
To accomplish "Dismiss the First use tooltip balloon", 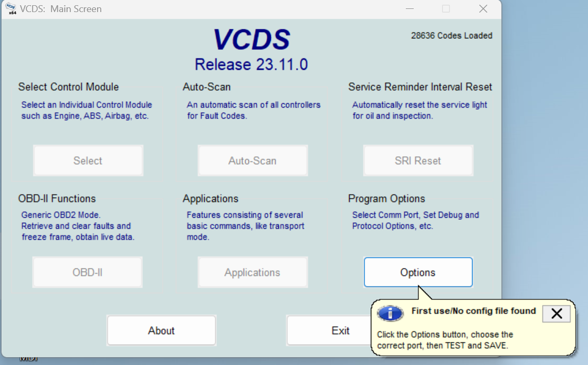I will tap(556, 314).
